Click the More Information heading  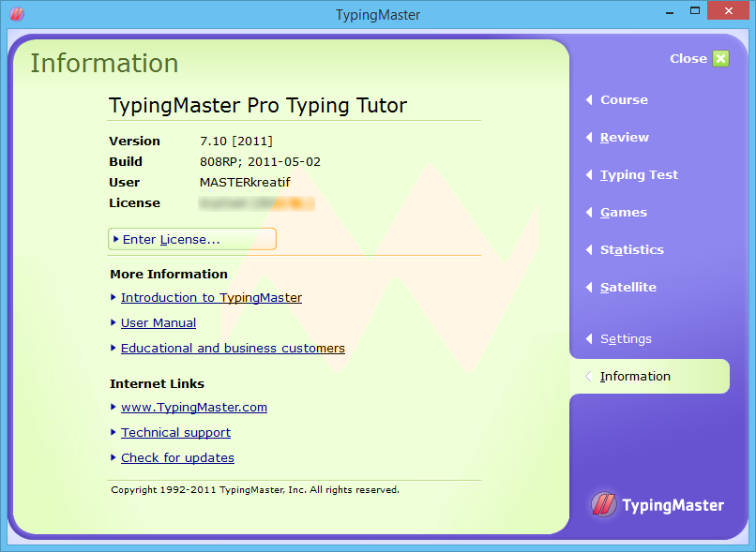pyautogui.click(x=169, y=274)
